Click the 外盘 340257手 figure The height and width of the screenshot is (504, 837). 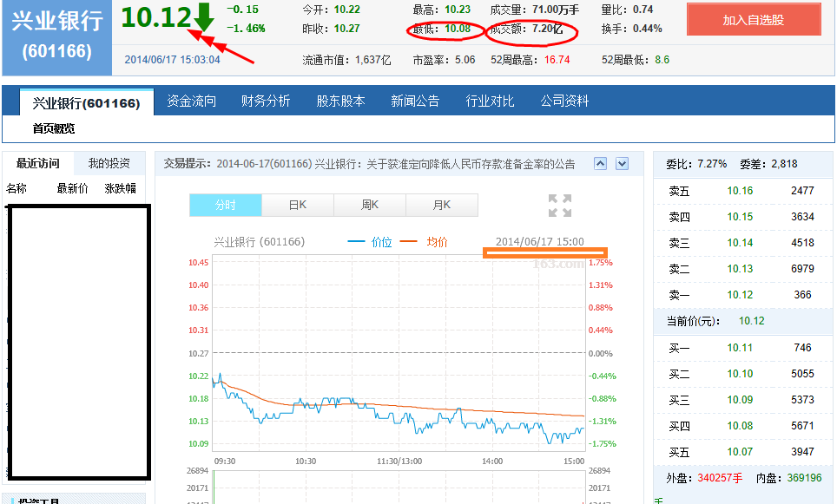(720, 478)
